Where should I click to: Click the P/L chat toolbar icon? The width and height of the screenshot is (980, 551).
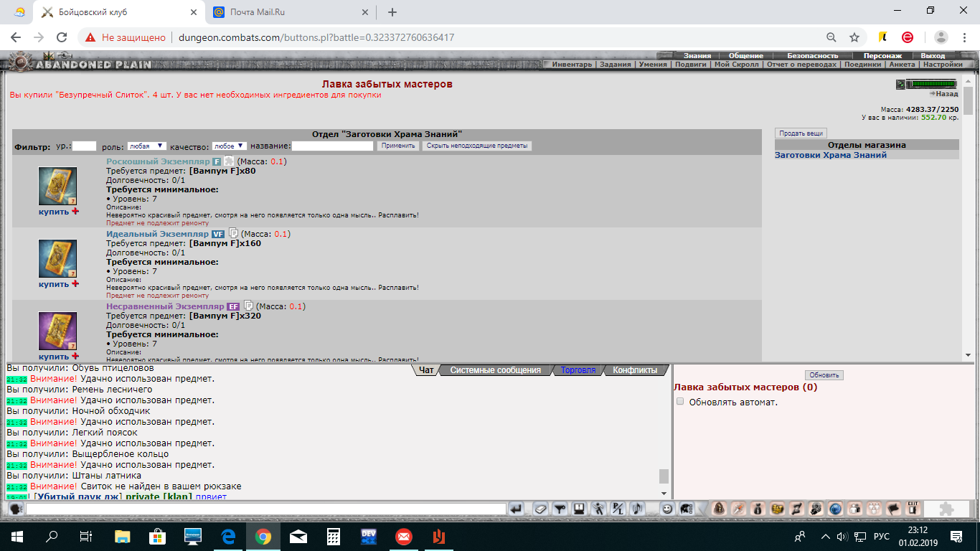617,509
